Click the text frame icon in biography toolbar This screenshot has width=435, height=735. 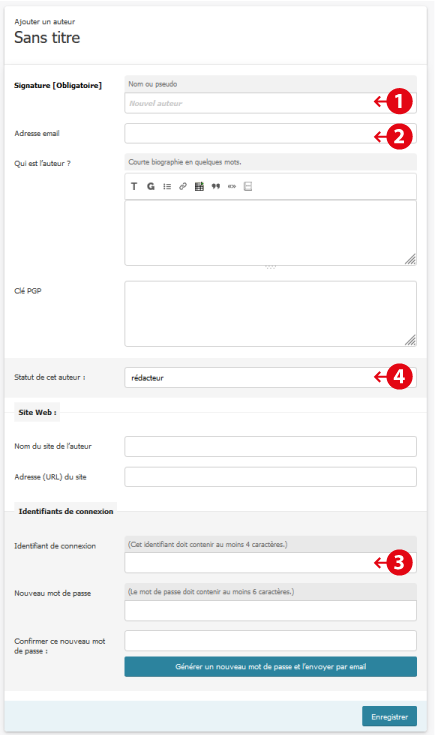coord(248,187)
